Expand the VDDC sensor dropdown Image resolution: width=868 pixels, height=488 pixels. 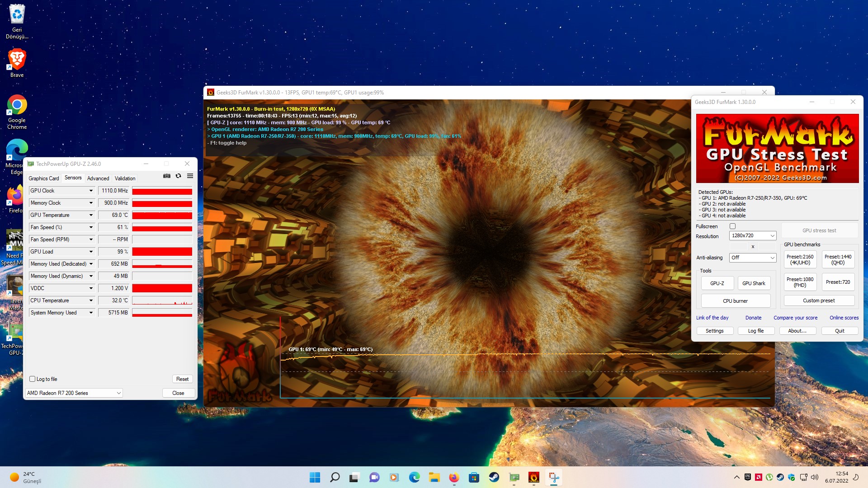(91, 288)
